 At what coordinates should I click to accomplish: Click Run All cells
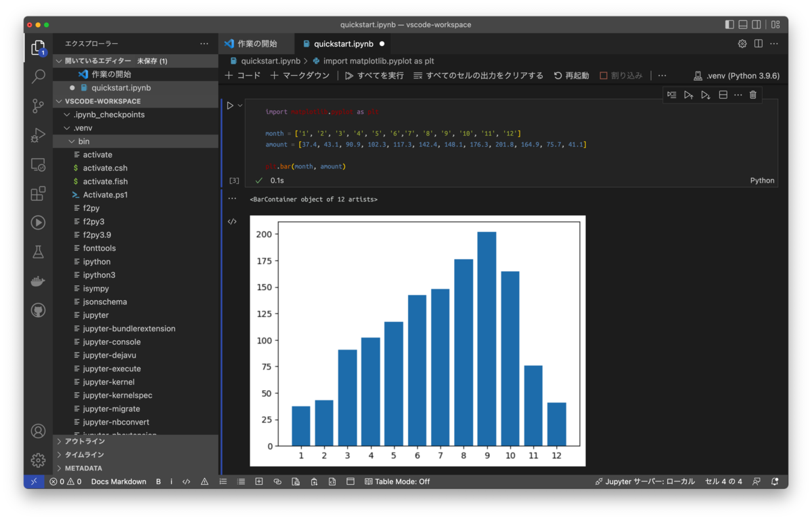[x=374, y=75]
